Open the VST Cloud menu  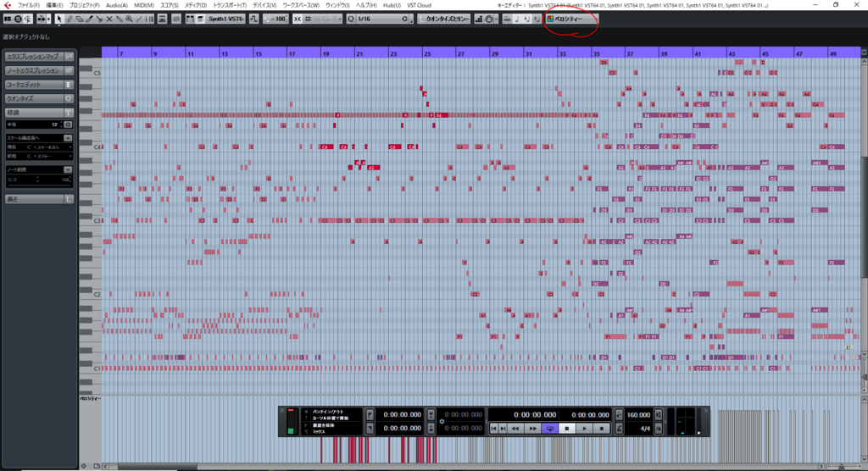[419, 5]
